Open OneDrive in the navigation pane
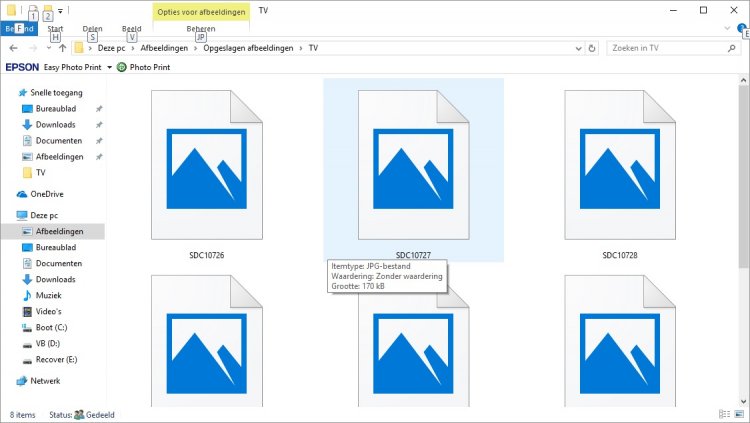This screenshot has height=423, width=750. click(x=46, y=194)
